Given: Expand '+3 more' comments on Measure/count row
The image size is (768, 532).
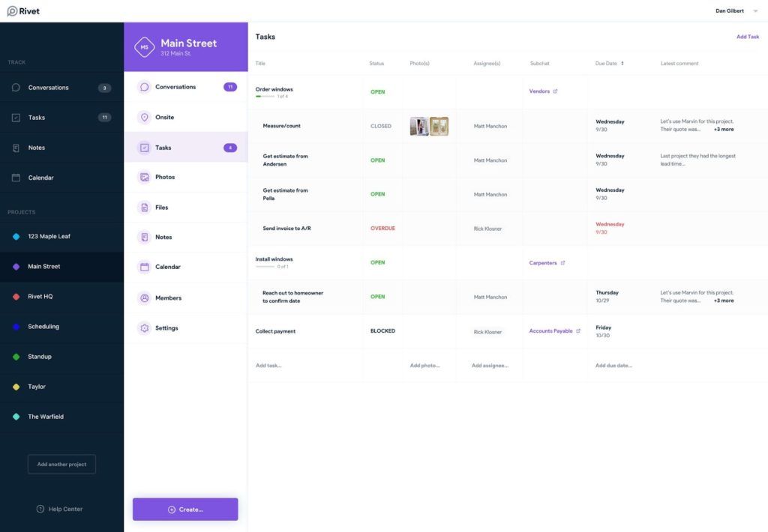Looking at the screenshot, I should click(x=724, y=129).
